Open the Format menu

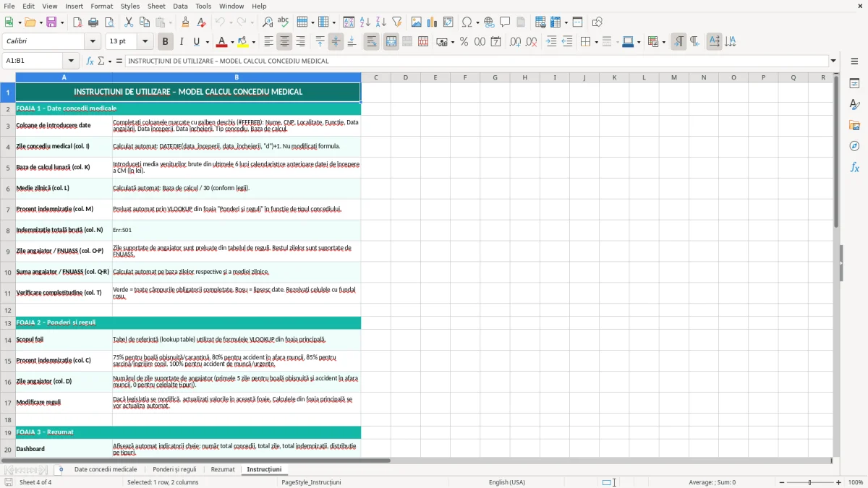101,6
